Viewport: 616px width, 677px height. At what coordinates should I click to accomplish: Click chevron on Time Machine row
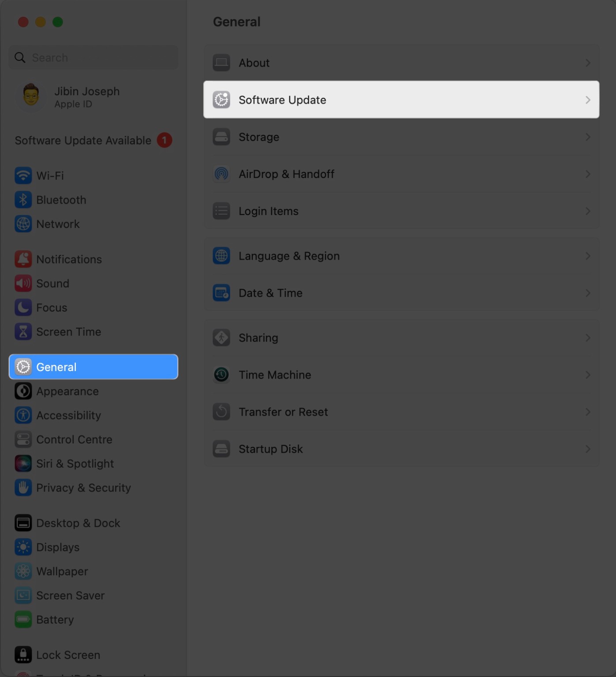pyautogui.click(x=588, y=375)
